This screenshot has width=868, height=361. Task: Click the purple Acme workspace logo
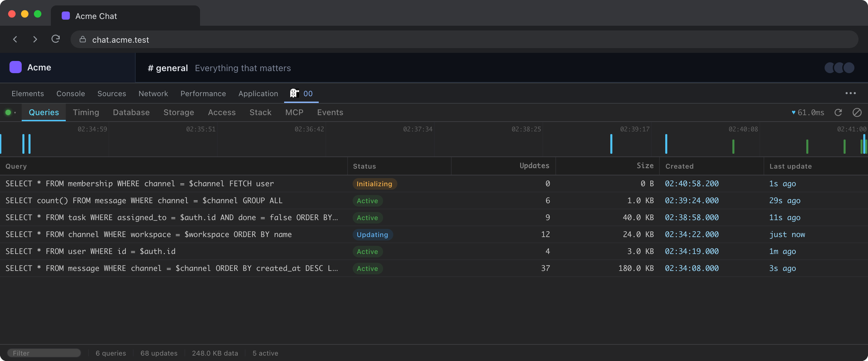pos(16,67)
